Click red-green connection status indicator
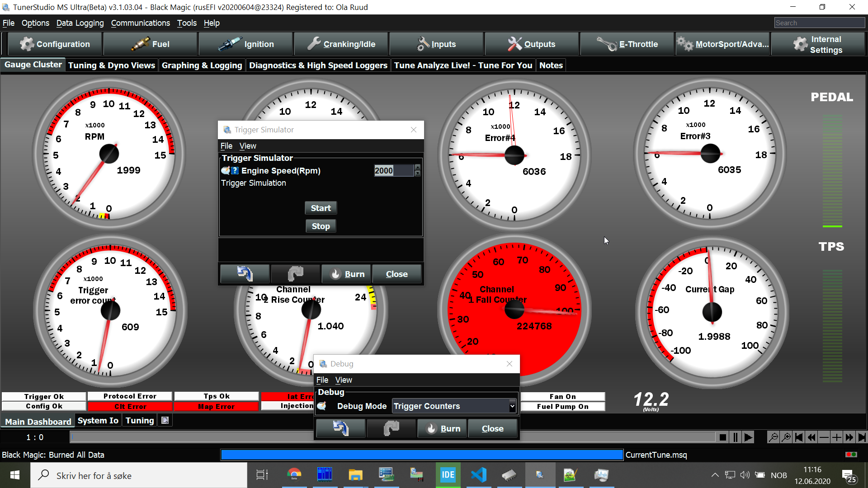The image size is (868, 488). (851, 455)
